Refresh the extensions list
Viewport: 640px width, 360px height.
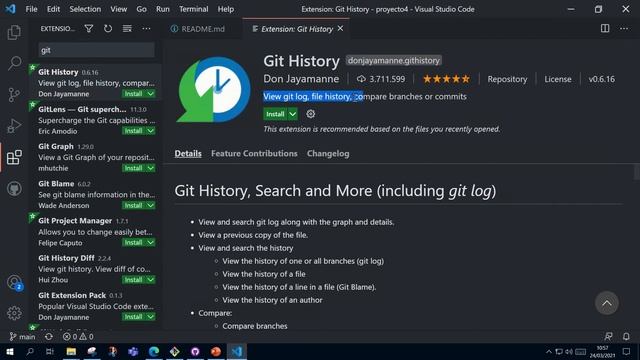click(x=108, y=29)
